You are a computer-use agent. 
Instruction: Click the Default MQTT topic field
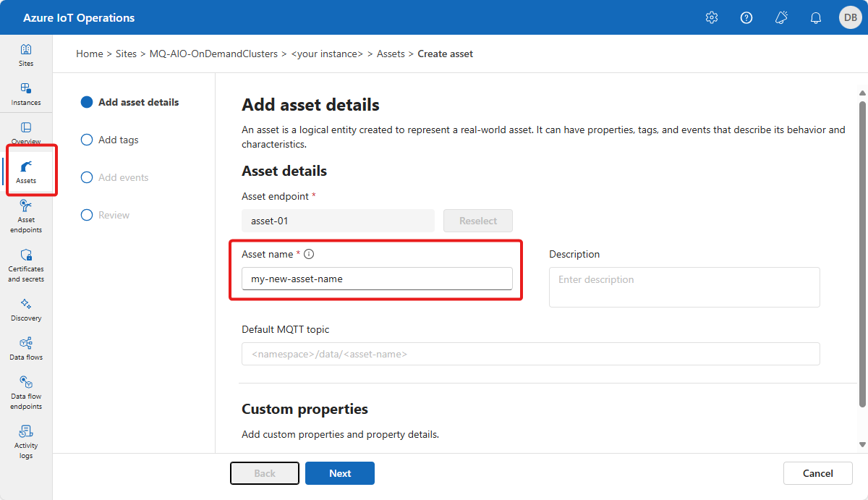[531, 354]
